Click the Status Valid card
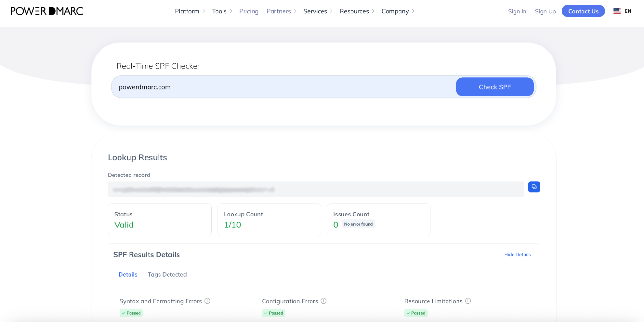644x322 pixels. (x=159, y=219)
